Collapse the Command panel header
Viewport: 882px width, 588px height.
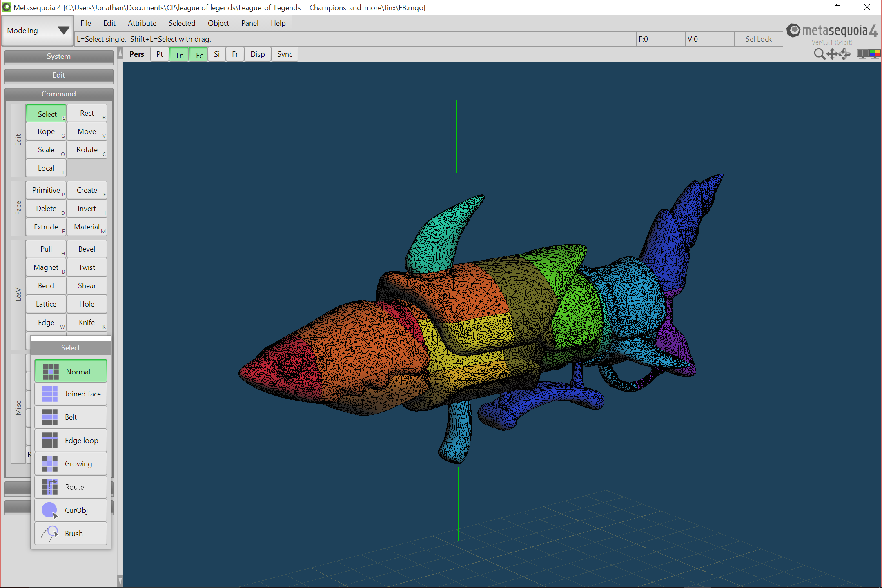59,94
